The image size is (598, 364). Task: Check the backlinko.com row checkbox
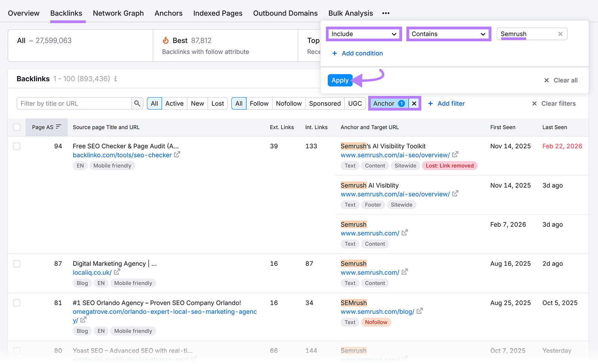click(17, 146)
